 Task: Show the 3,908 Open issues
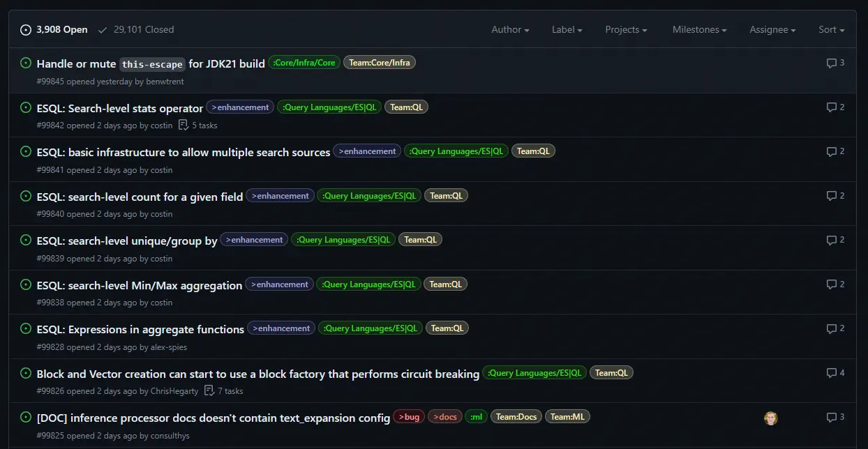coord(54,29)
